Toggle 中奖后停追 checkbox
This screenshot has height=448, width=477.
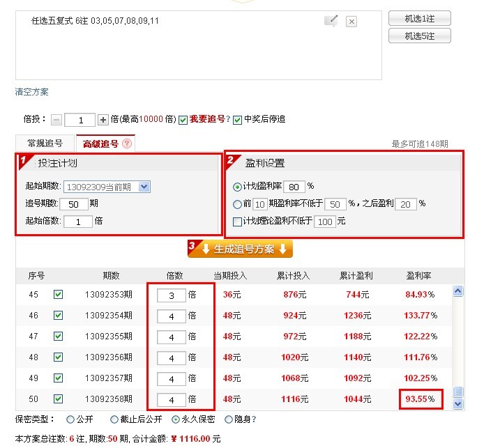point(238,120)
